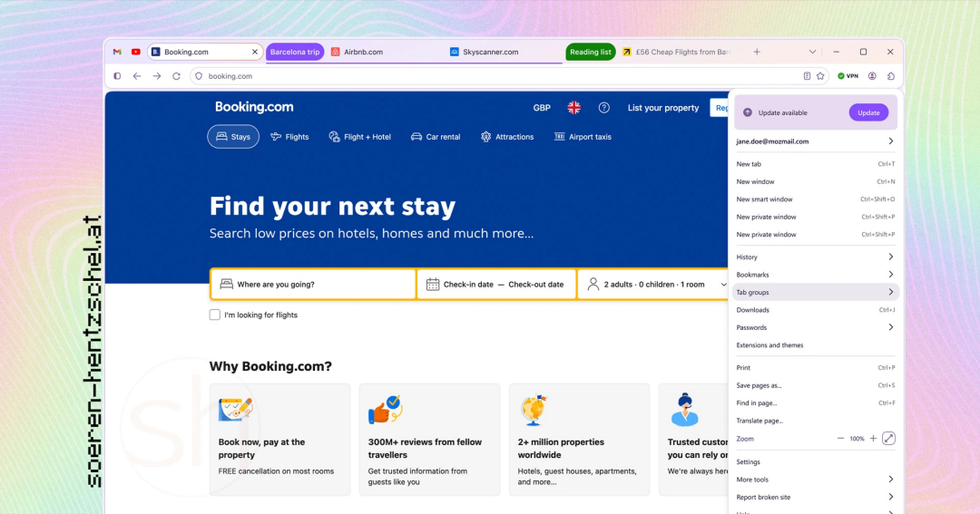This screenshot has width=980, height=514.
Task: Increase zoom with plus button
Action: pos(873,439)
